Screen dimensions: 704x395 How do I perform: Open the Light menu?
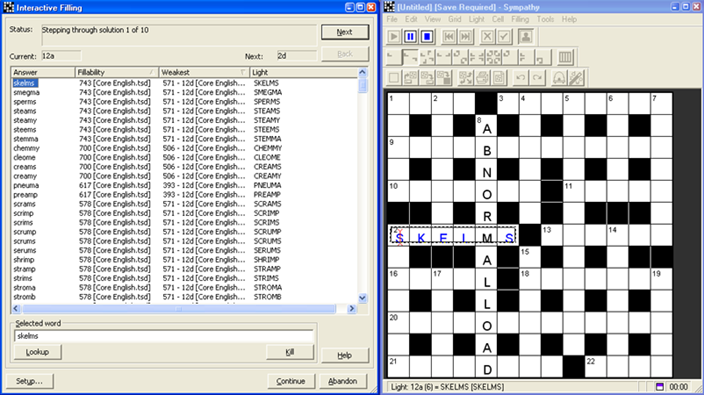click(x=476, y=19)
